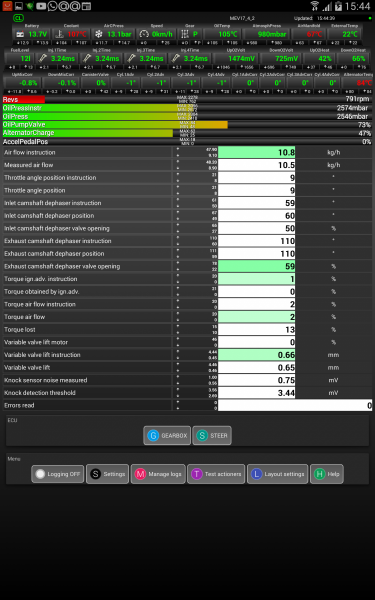375x600 pixels.
Task: Tap the ExternalTemp 22°C gauge
Action: (345, 34)
